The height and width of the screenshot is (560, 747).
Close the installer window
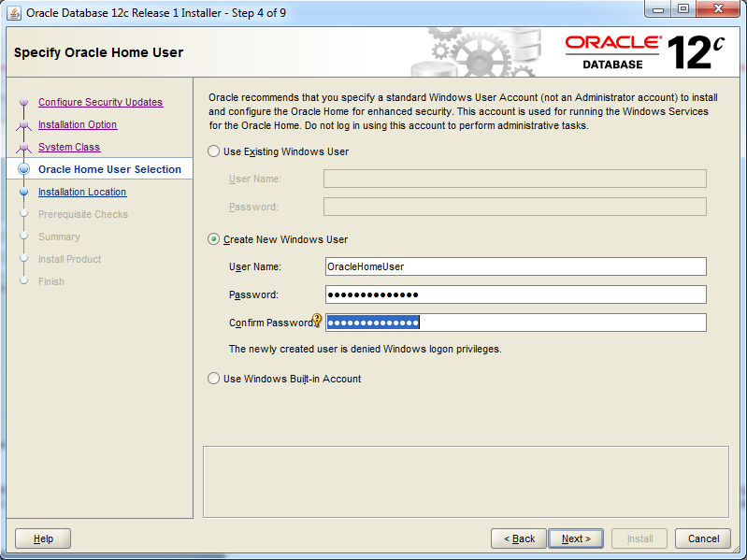(718, 8)
